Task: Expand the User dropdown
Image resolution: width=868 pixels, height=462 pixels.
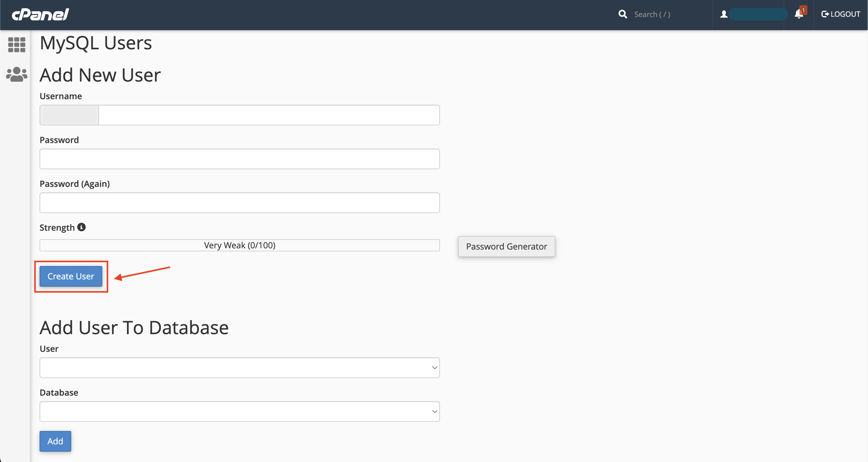Action: 239,367
